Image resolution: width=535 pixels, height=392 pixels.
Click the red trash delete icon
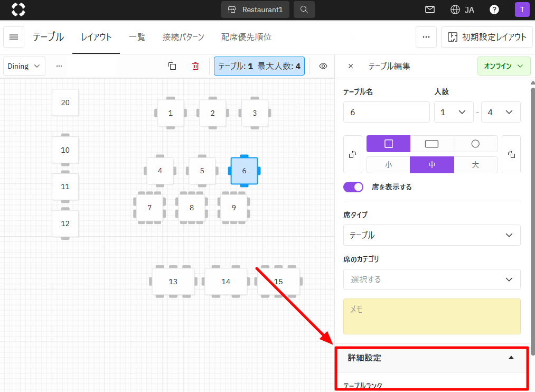click(195, 66)
